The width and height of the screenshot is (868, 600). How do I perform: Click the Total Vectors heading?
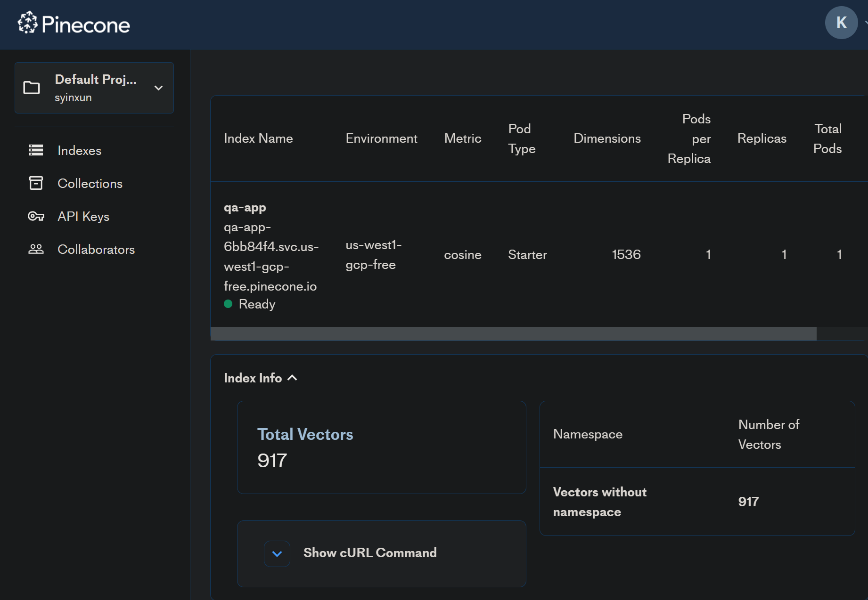pyautogui.click(x=305, y=434)
